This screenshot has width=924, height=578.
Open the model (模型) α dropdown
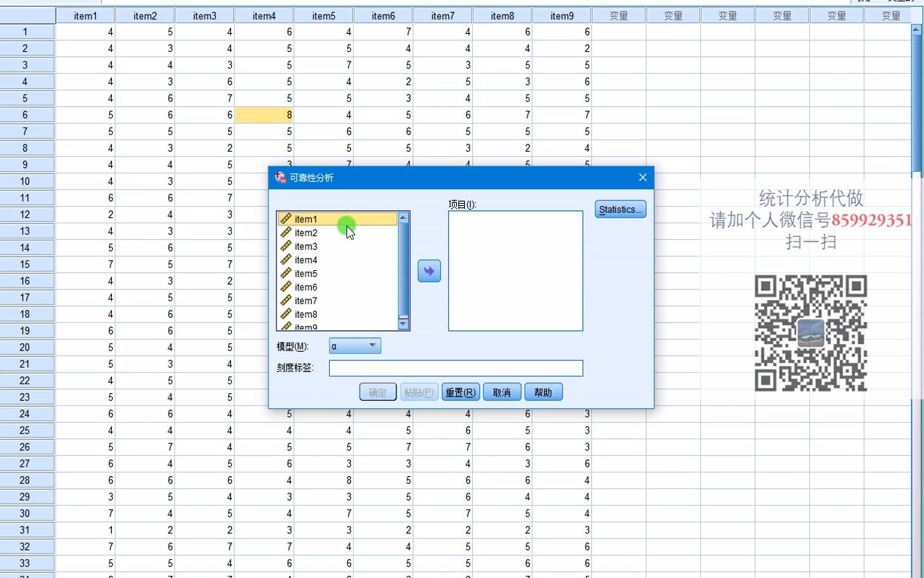click(x=354, y=346)
